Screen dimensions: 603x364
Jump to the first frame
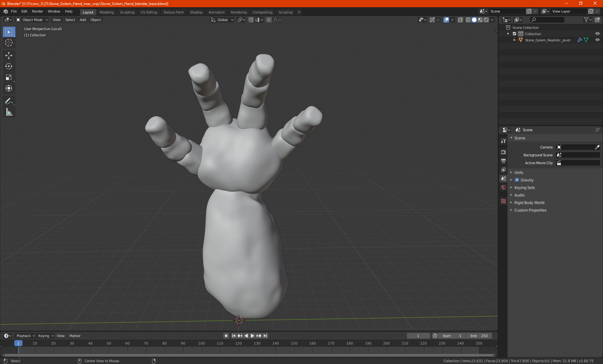(234, 336)
